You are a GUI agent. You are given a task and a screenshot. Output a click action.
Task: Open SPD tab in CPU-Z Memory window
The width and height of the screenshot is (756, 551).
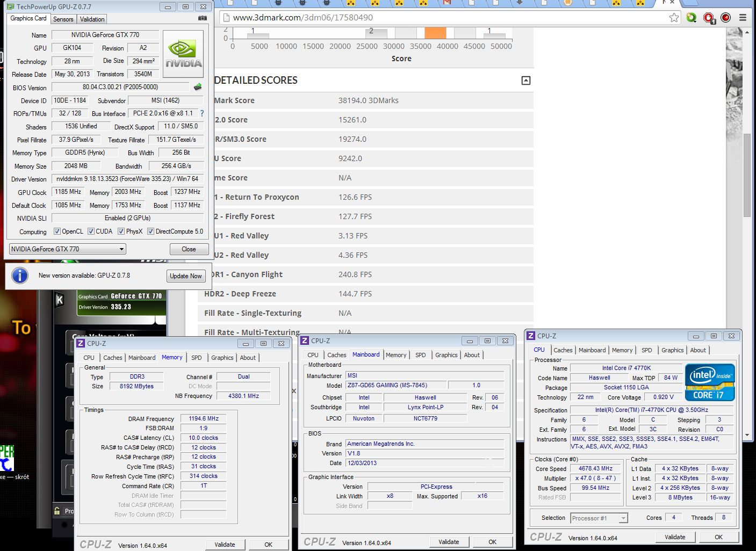(x=197, y=358)
